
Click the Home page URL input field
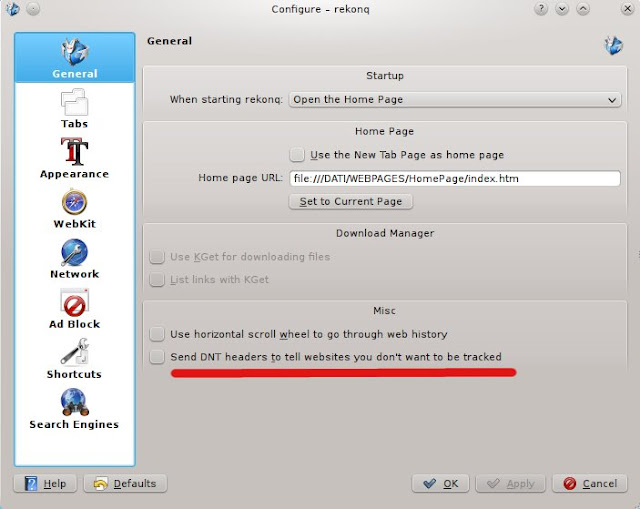point(455,178)
